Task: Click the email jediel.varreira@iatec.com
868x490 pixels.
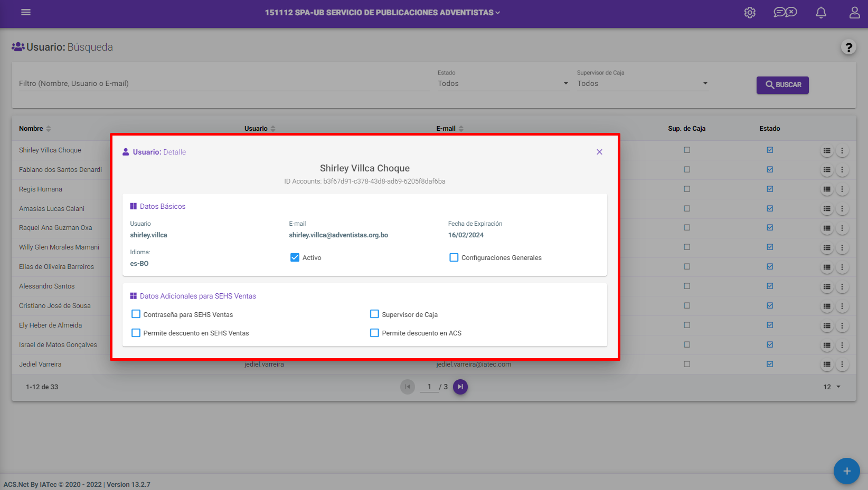Action: coord(474,364)
